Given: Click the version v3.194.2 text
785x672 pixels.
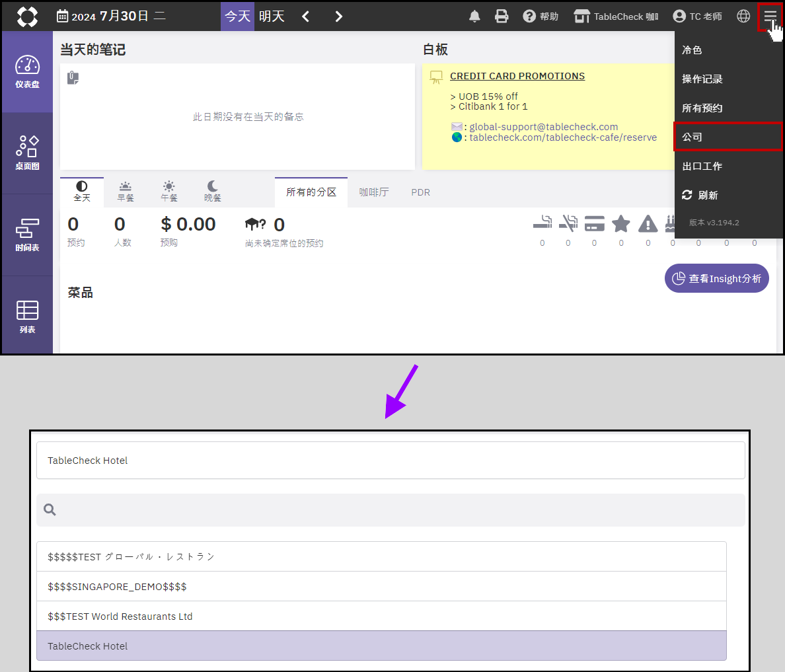Looking at the screenshot, I should click(714, 222).
